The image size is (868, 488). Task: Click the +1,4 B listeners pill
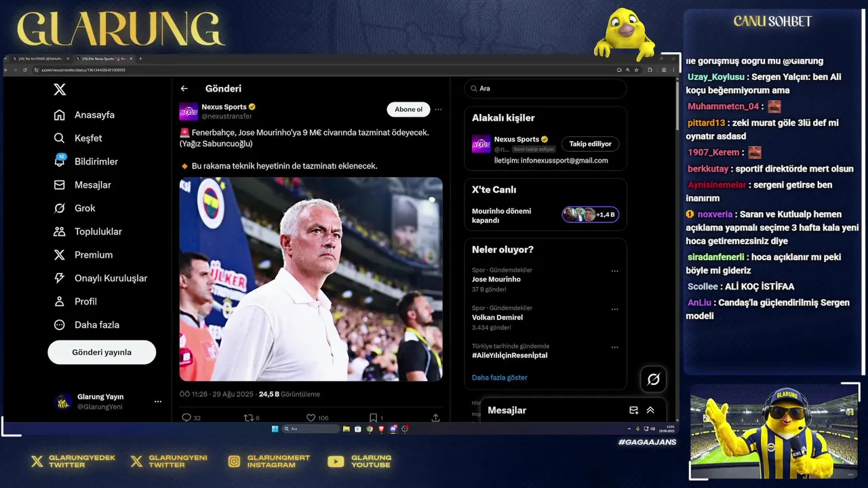[590, 214]
